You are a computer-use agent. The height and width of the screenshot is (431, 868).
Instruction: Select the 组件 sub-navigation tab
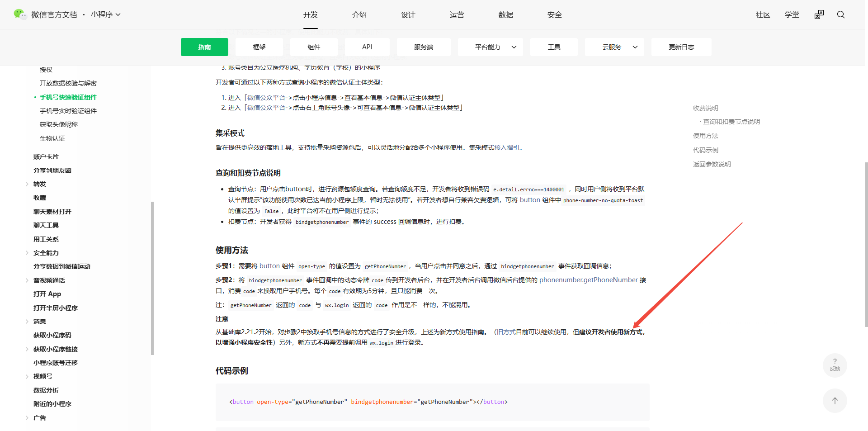pyautogui.click(x=314, y=47)
